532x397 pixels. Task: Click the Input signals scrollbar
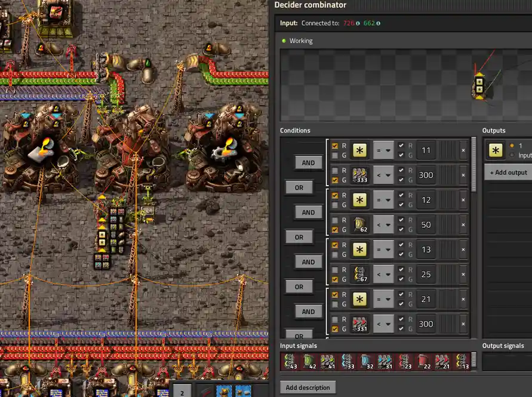click(x=473, y=359)
